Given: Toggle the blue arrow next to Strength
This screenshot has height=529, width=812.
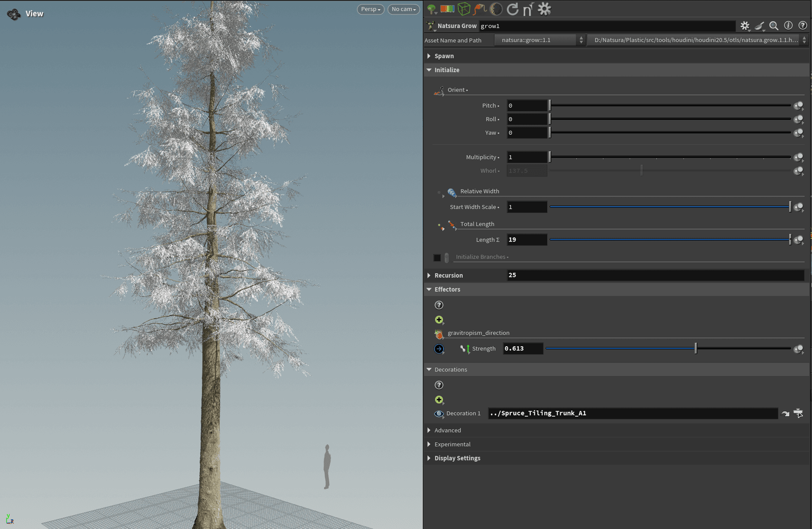Looking at the screenshot, I should (x=439, y=348).
